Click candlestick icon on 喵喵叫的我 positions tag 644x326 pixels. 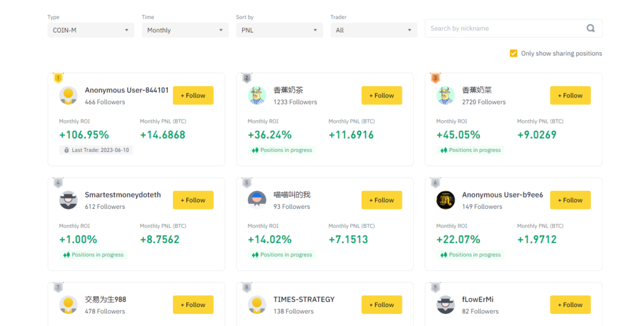[x=255, y=255]
